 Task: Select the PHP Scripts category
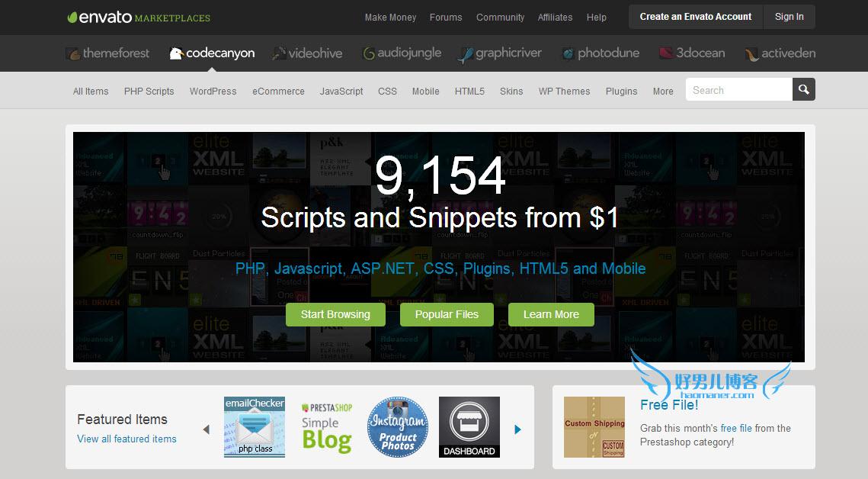pyautogui.click(x=149, y=92)
